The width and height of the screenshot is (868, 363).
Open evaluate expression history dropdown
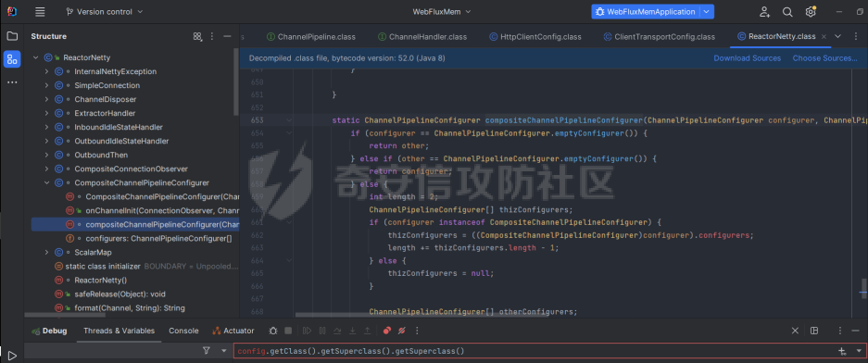(x=859, y=351)
